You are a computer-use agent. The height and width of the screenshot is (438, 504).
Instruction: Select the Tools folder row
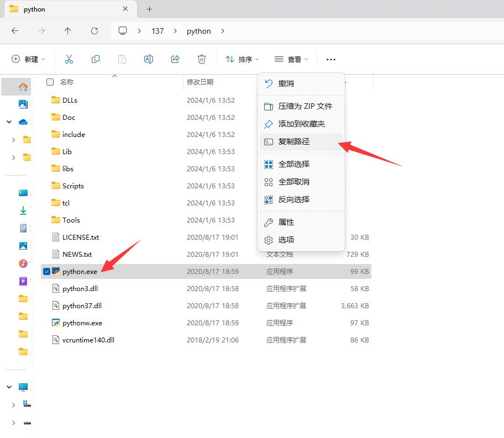tap(206, 220)
